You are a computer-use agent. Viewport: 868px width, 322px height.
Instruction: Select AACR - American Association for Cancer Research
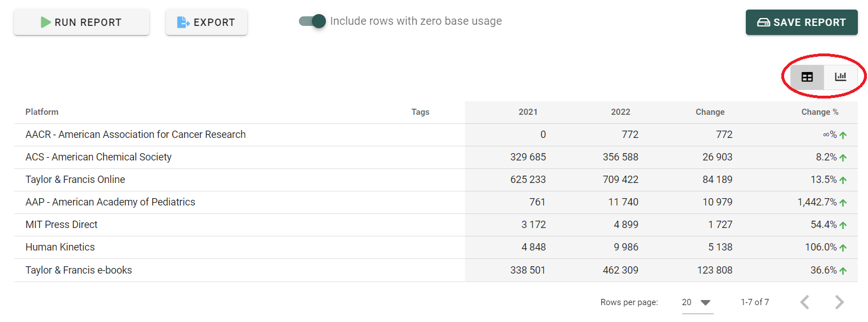coord(136,135)
